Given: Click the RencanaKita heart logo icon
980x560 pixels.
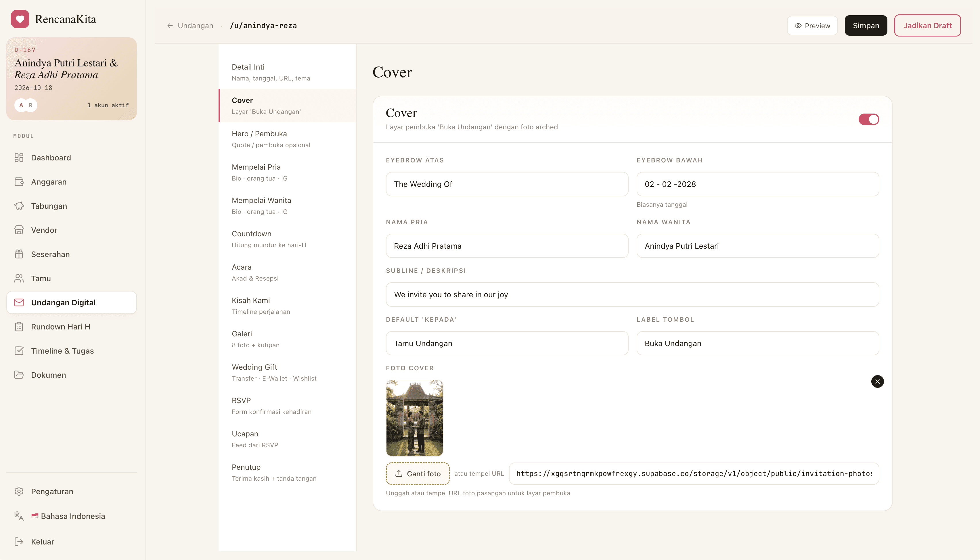Looking at the screenshot, I should coord(20,19).
